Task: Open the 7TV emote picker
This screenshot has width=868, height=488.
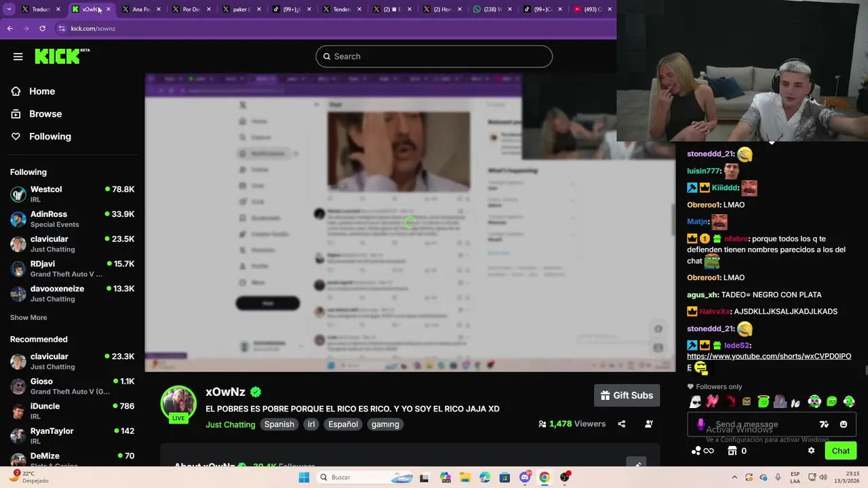Action: tap(824, 424)
